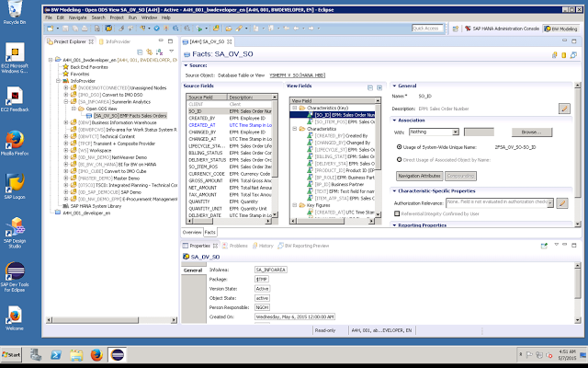The image size is (588, 368).
Task: Click the yellow cylinder icon in Facts header
Action: pos(563,55)
